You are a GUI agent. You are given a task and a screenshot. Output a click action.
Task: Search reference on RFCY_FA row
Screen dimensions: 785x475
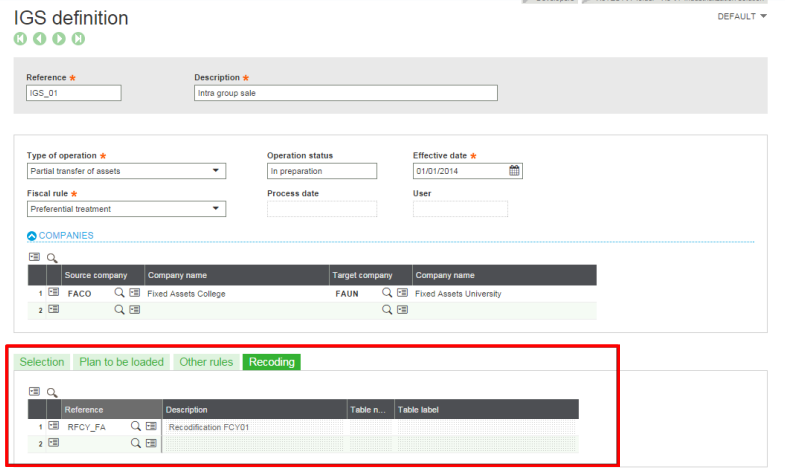136,426
